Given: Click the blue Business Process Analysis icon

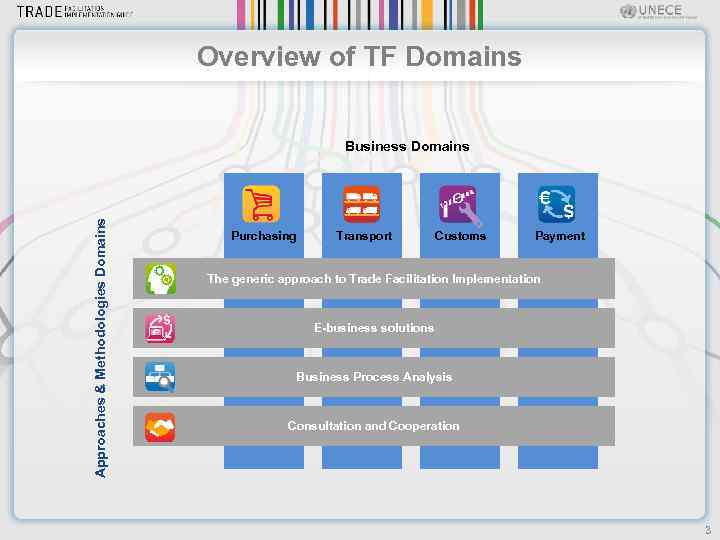Looking at the screenshot, I should [160, 377].
